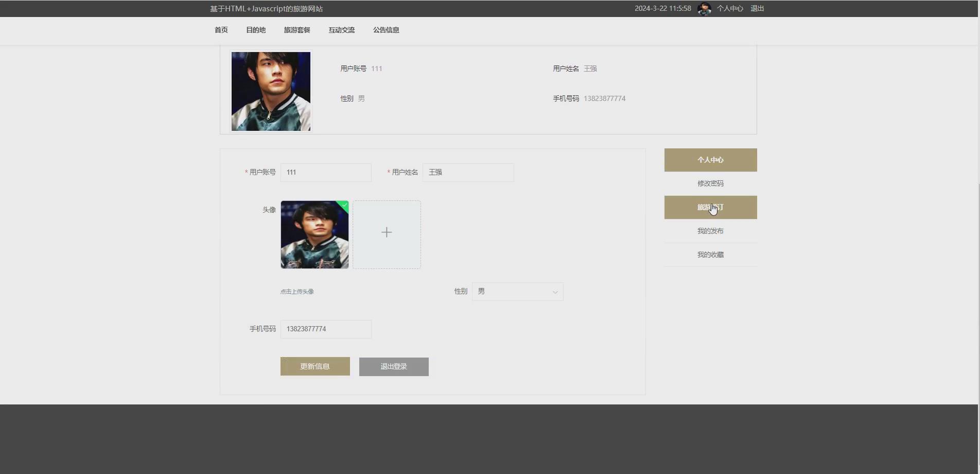Open 我的收藏 in the sidebar

tap(710, 254)
